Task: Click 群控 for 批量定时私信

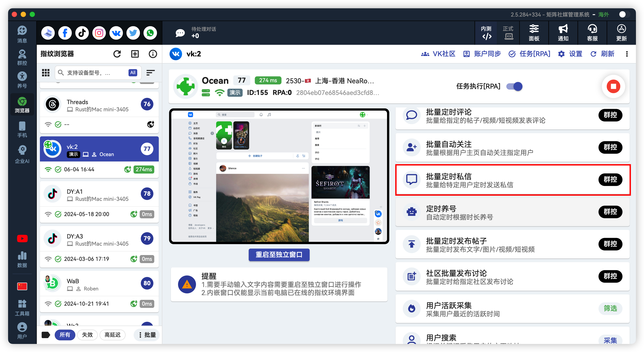Action: pos(610,180)
